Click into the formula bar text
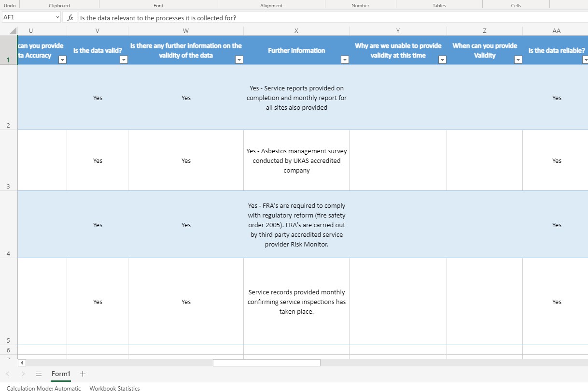Viewport: 588px width, 392px height. 332,18
